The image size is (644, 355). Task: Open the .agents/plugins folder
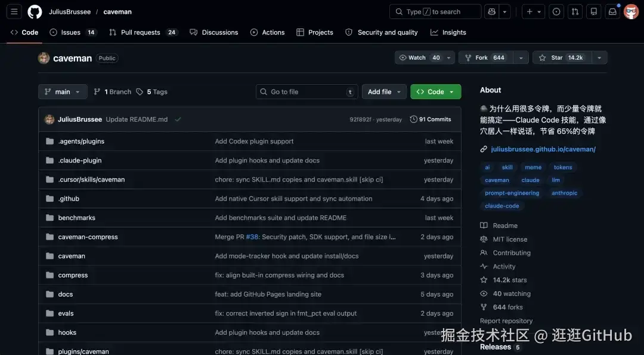point(81,141)
